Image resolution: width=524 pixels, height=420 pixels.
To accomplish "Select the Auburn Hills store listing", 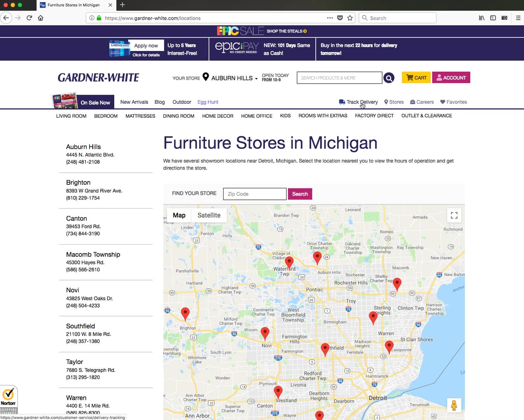I will coord(106,154).
